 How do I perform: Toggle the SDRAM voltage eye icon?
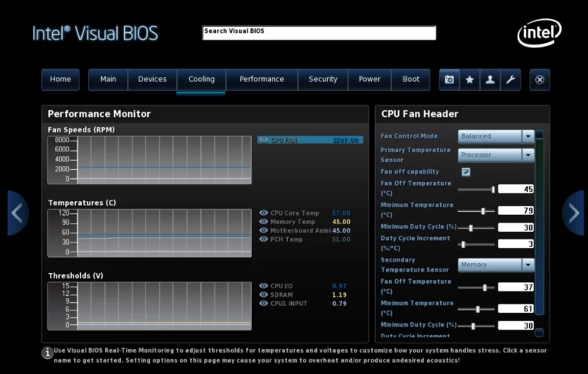coord(263,294)
